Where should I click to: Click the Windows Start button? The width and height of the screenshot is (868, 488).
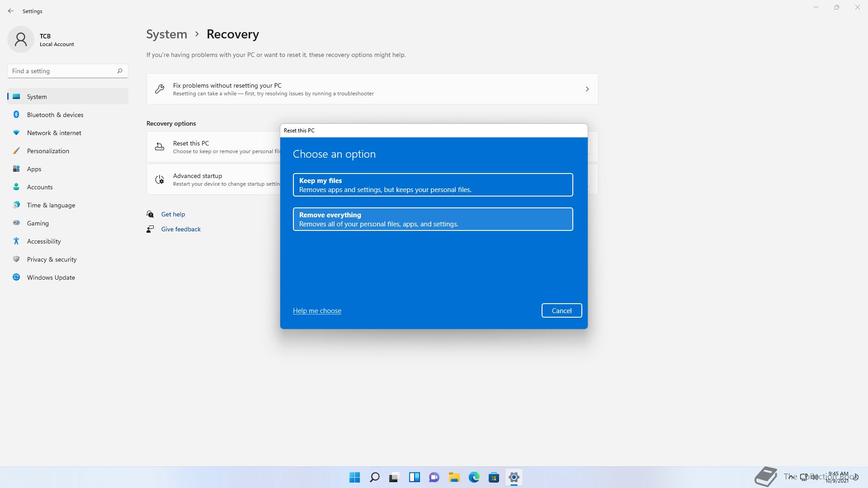(x=354, y=477)
